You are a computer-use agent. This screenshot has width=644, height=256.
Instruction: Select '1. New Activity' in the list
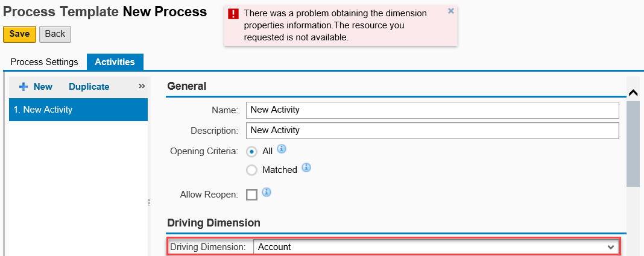tap(78, 110)
